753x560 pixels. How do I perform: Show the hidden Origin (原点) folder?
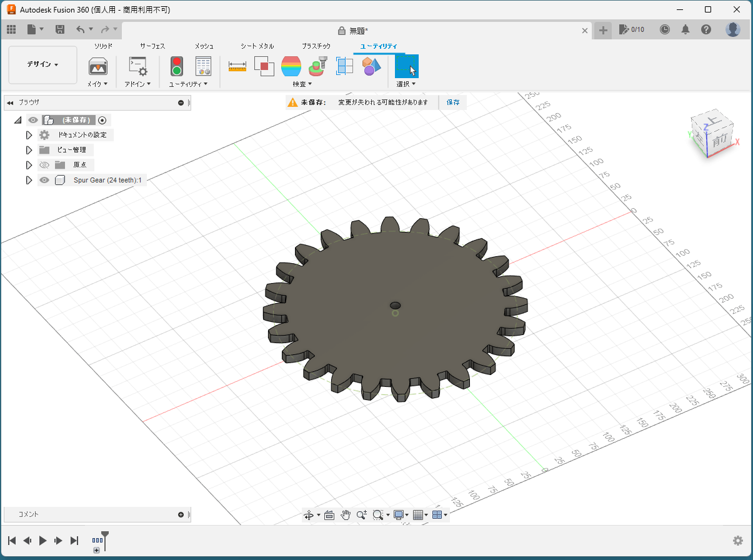[44, 165]
